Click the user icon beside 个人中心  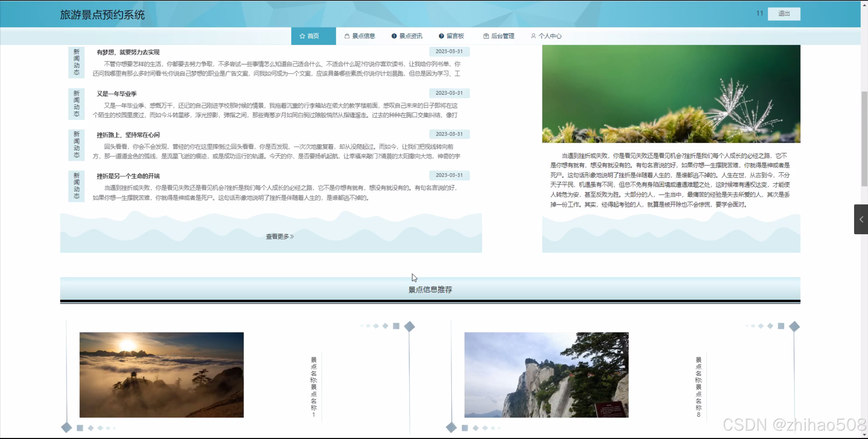(533, 36)
